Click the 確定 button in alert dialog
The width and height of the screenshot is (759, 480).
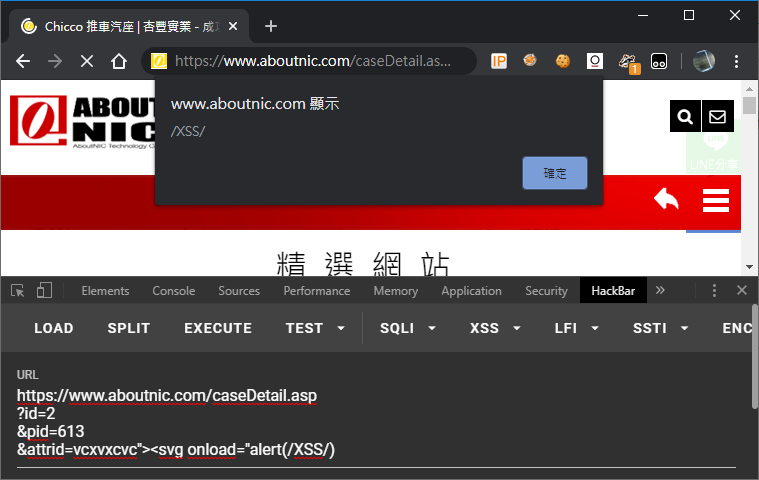(x=555, y=173)
